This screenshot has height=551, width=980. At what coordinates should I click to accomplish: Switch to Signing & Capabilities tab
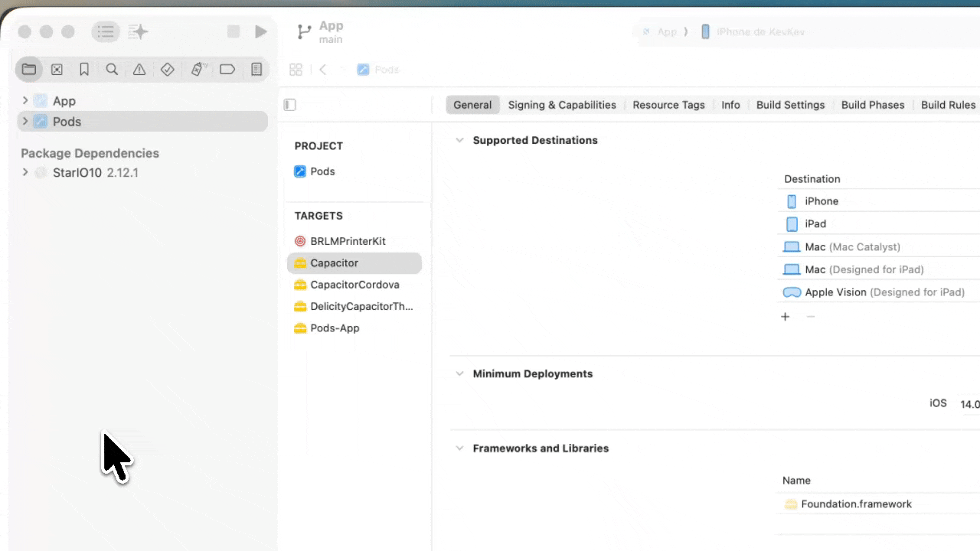tap(562, 105)
